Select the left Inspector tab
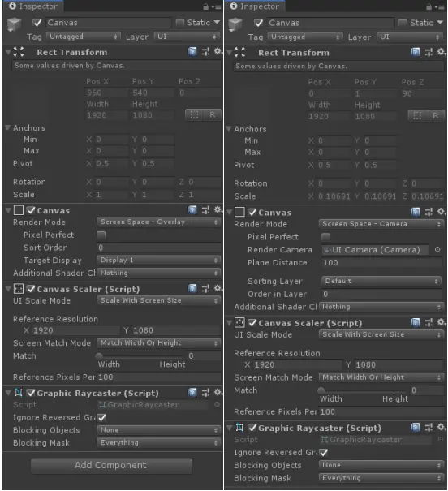This screenshot has height=491, width=448. [x=33, y=6]
